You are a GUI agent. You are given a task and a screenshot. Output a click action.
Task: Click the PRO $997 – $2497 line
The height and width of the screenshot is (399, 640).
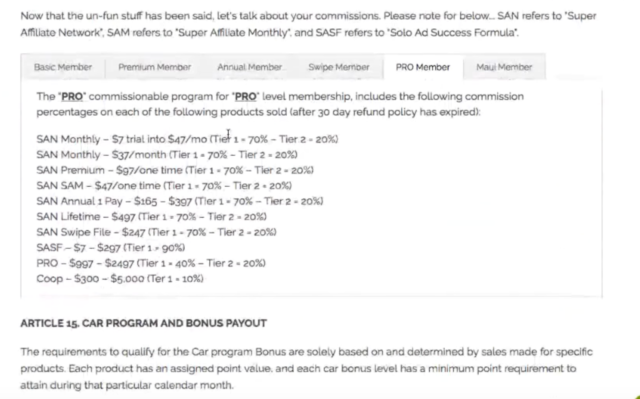(x=151, y=263)
